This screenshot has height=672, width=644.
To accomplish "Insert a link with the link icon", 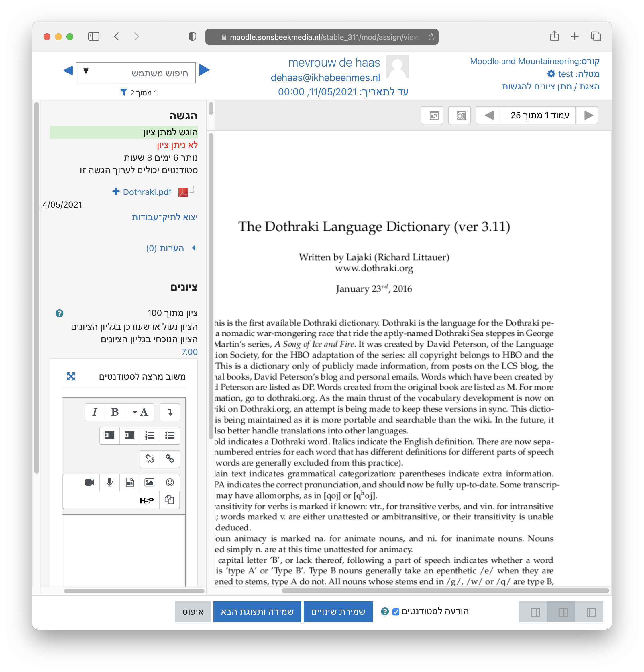I will pos(170,459).
